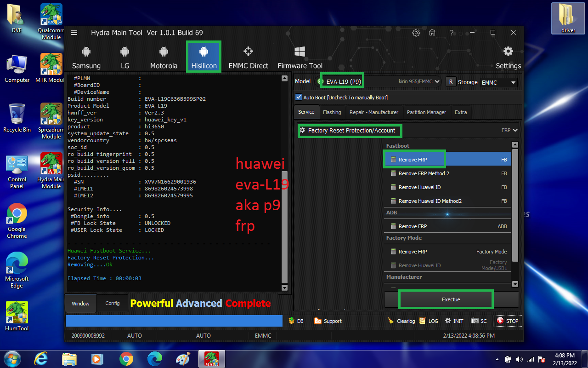Click the blue progress bar
The width and height of the screenshot is (588, 368).
(x=174, y=321)
